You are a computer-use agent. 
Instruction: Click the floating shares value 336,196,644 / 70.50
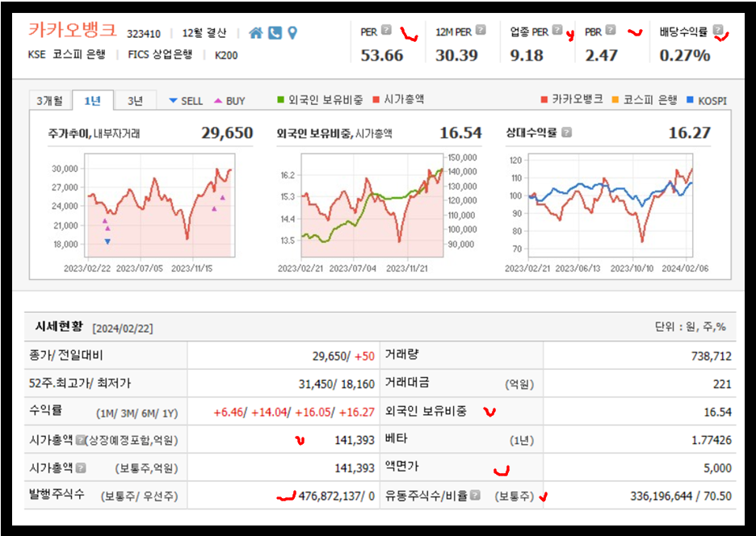point(681,496)
